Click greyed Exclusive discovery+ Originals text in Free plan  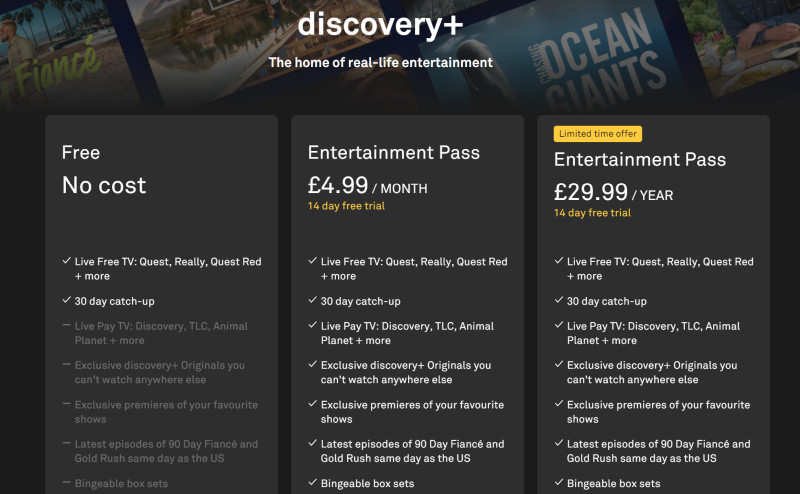(x=160, y=373)
